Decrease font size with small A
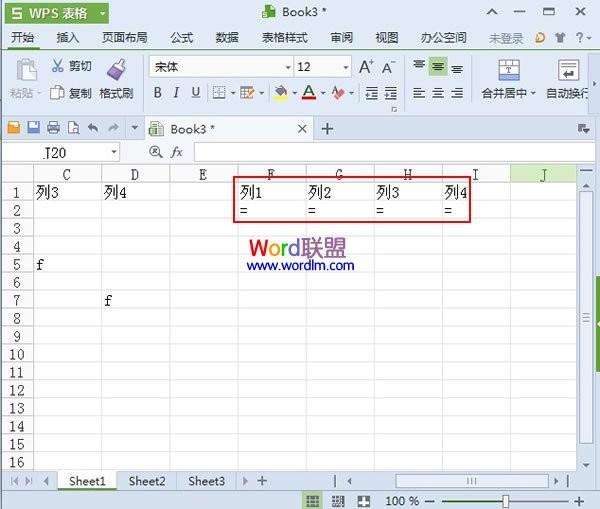 [x=388, y=67]
